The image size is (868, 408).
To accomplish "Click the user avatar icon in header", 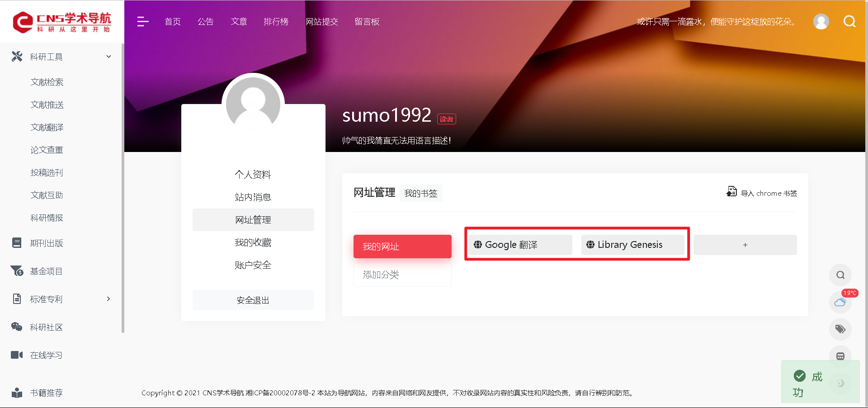I will (821, 21).
